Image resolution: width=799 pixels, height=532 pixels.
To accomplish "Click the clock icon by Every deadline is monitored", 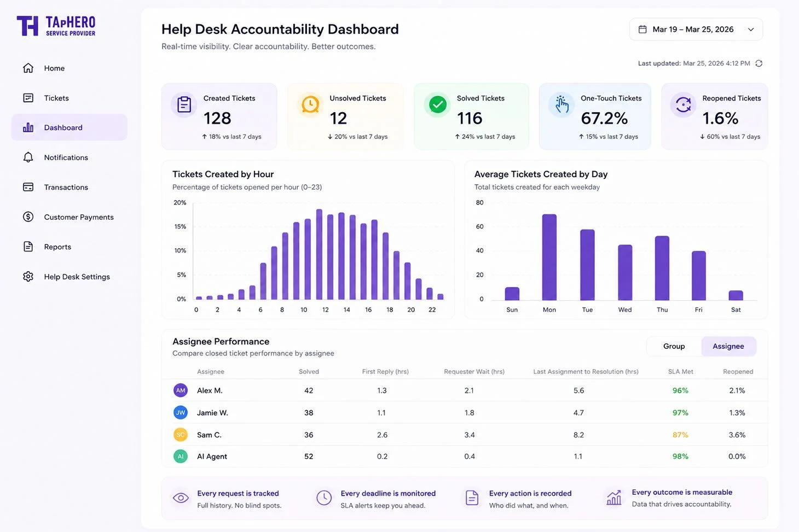I will (x=324, y=498).
